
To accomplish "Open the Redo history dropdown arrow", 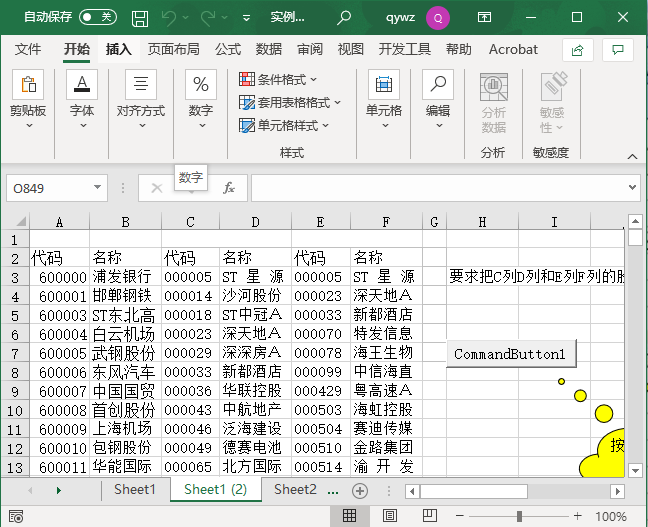I will click(224, 18).
